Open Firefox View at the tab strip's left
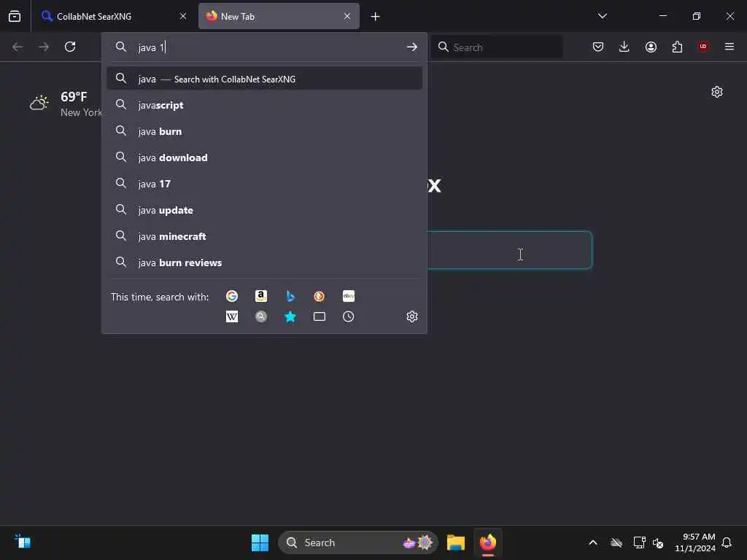The height and width of the screenshot is (560, 747). point(15,16)
